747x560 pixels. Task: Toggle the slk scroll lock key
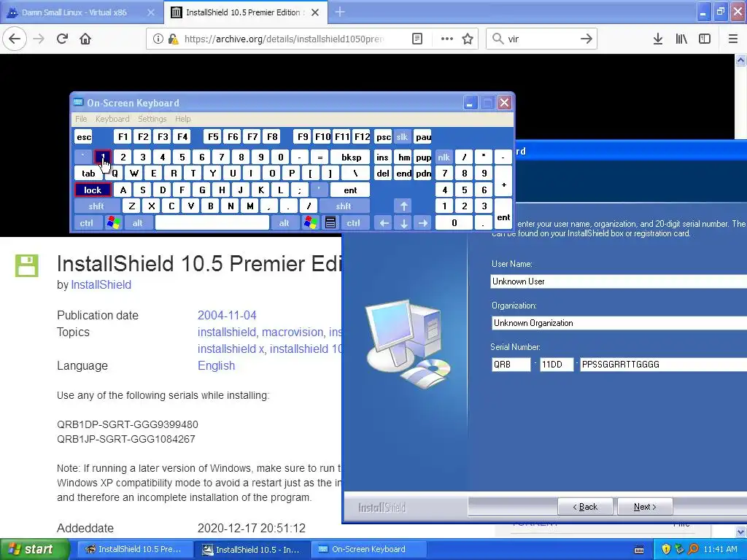[x=402, y=137]
